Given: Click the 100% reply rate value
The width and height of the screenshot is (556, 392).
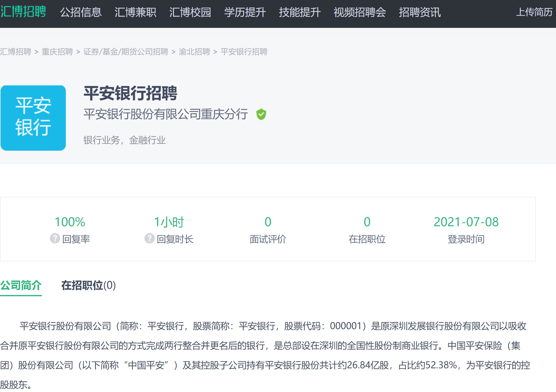Looking at the screenshot, I should pos(70,222).
